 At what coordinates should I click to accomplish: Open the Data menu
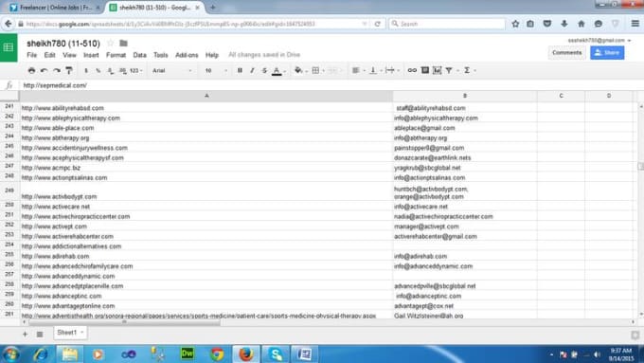tap(139, 55)
